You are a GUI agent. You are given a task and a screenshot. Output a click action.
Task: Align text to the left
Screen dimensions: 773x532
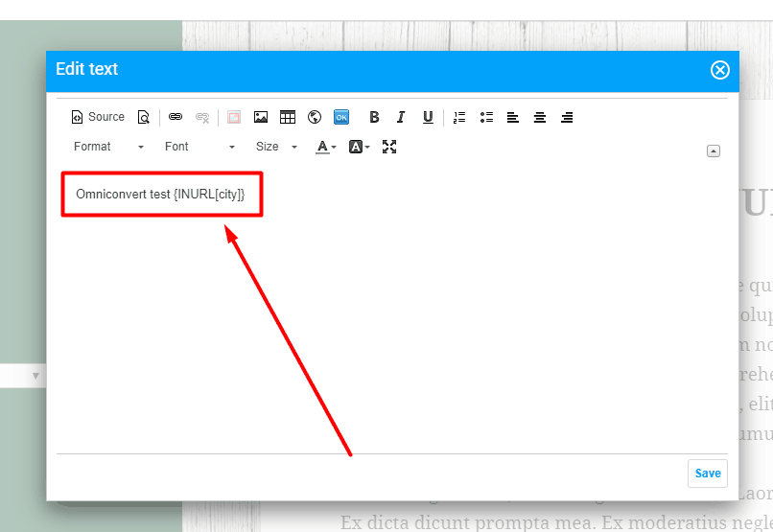point(513,117)
